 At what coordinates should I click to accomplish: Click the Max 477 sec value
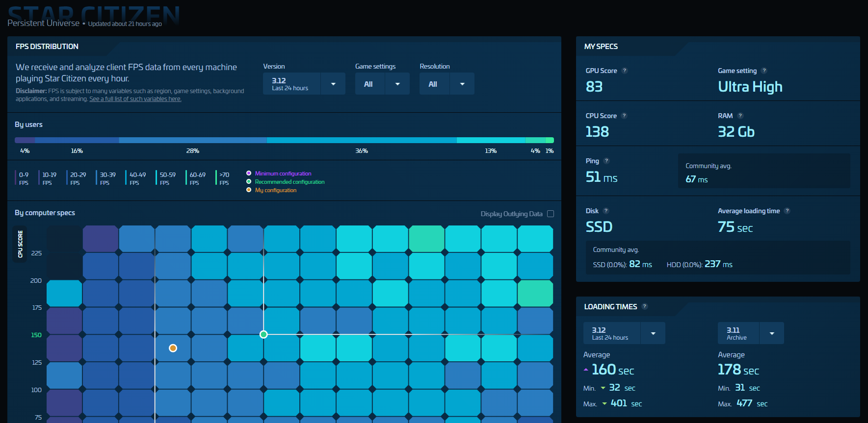[x=752, y=403]
